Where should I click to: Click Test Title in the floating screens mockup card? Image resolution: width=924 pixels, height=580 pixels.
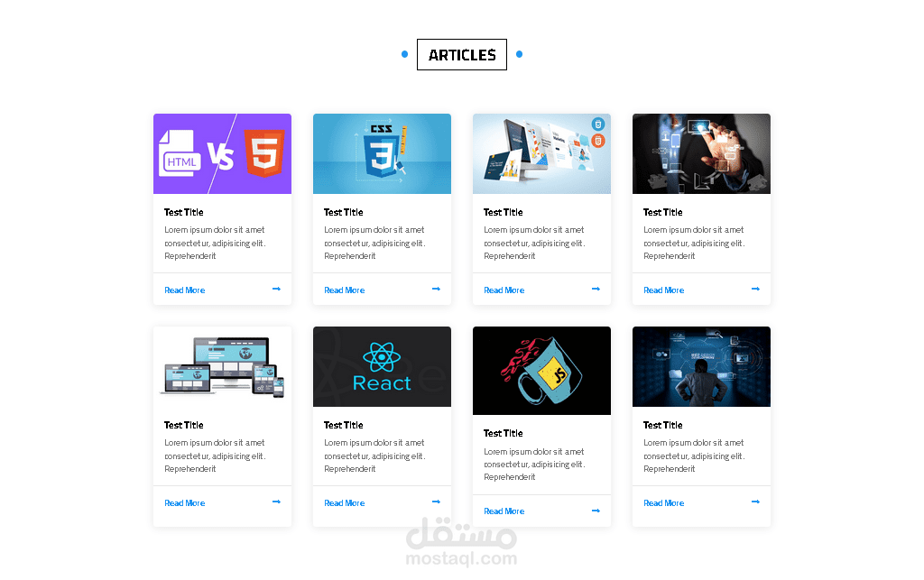[504, 213]
